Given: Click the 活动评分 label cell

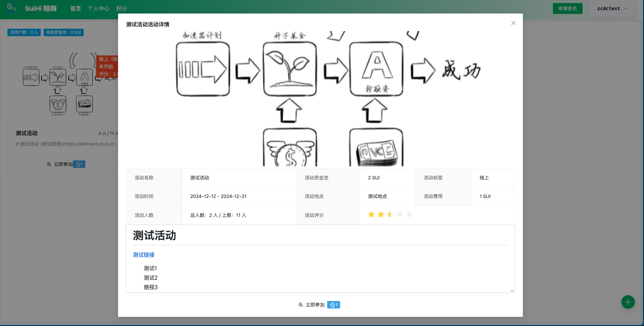Looking at the screenshot, I should (x=328, y=215).
